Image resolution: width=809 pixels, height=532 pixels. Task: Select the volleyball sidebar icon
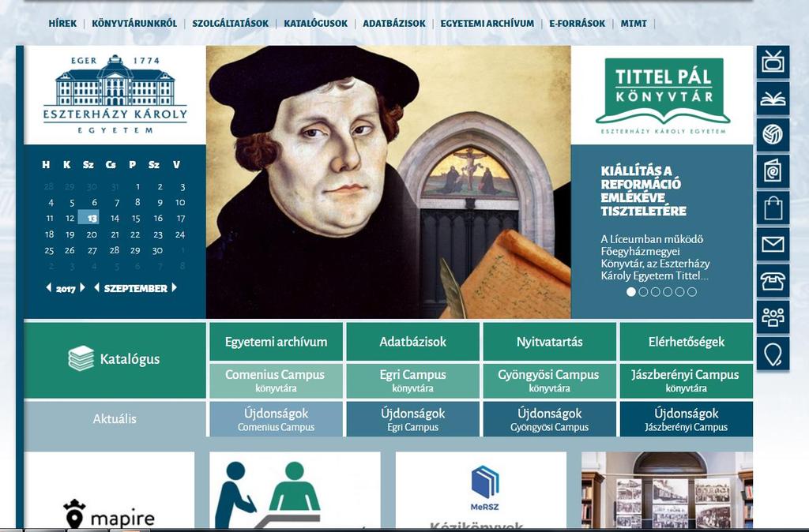coord(773,135)
